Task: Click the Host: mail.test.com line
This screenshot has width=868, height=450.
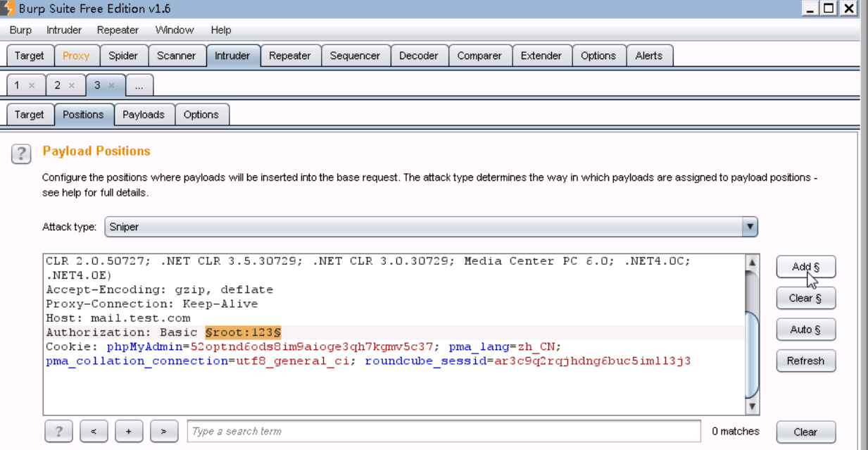Action: pos(118,318)
